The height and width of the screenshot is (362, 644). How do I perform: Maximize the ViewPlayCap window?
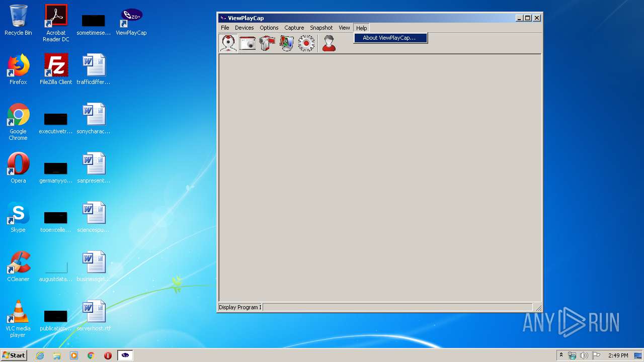pyautogui.click(x=528, y=18)
